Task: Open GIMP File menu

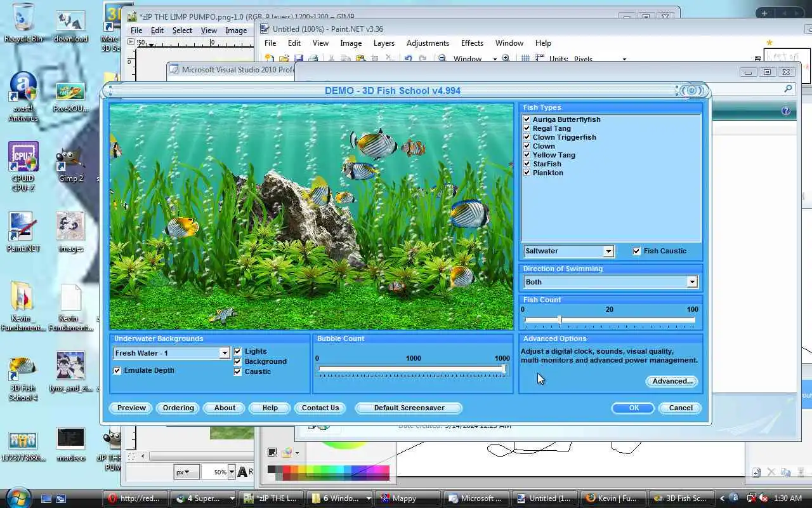Action: click(x=136, y=30)
